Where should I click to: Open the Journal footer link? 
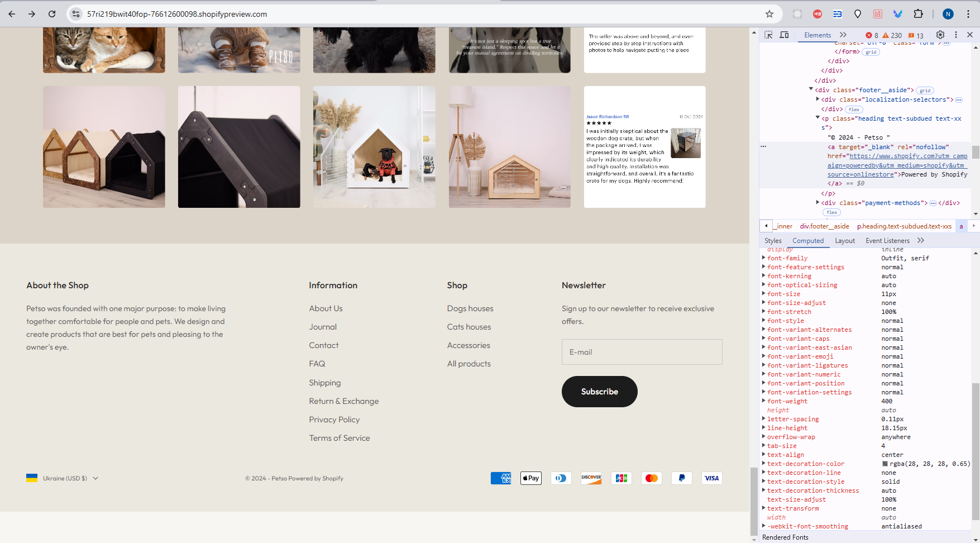[323, 327]
